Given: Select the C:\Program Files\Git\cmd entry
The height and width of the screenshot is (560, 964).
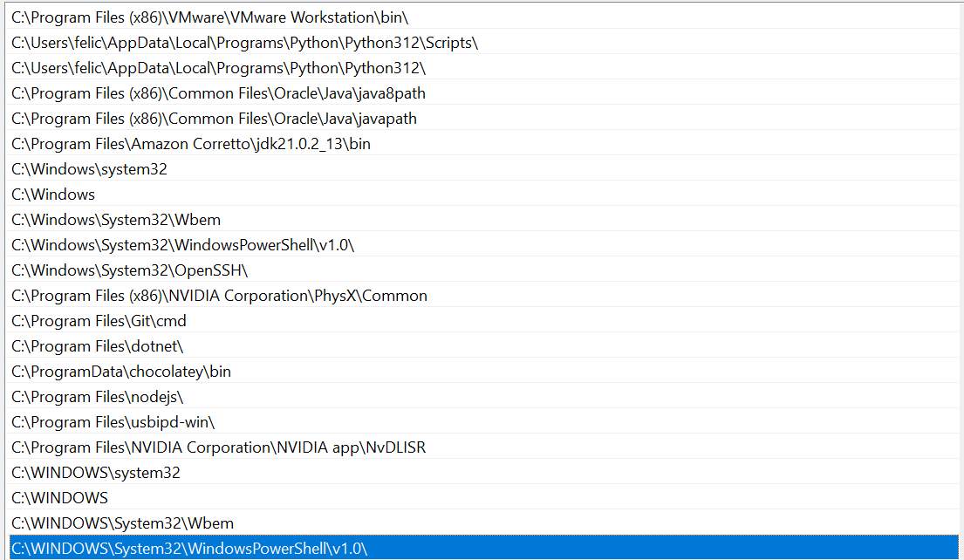Looking at the screenshot, I should pyautogui.click(x=484, y=320).
